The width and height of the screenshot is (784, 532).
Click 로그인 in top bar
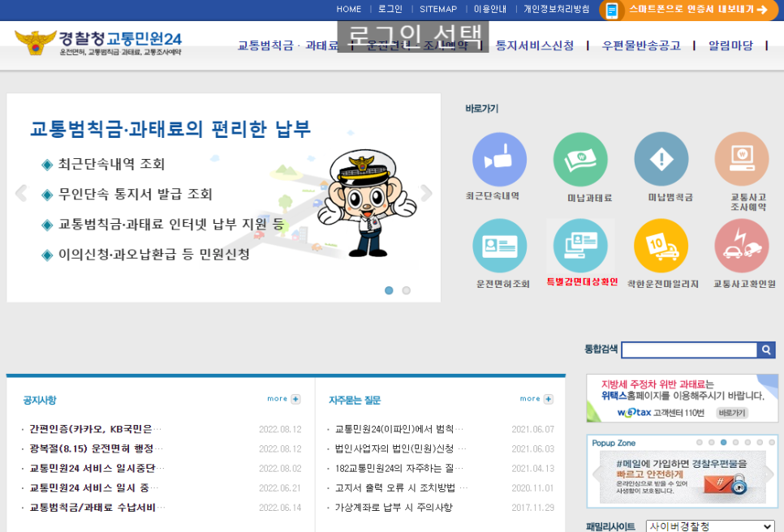pyautogui.click(x=390, y=9)
